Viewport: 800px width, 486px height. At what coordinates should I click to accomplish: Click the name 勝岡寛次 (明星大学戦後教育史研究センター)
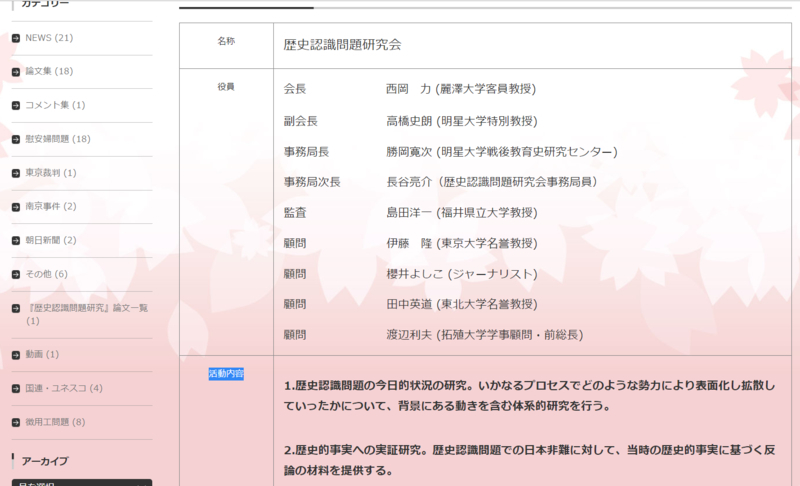[x=502, y=152]
